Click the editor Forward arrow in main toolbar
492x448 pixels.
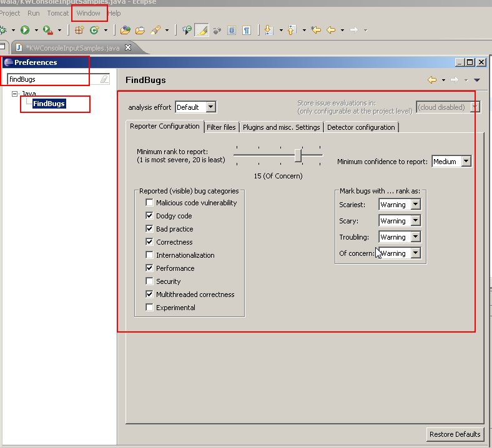(x=354, y=30)
